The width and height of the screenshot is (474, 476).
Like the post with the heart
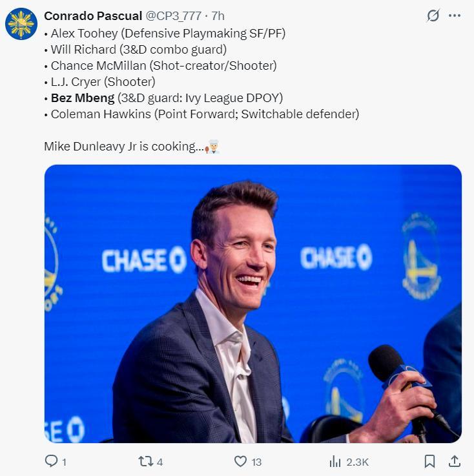(240, 461)
